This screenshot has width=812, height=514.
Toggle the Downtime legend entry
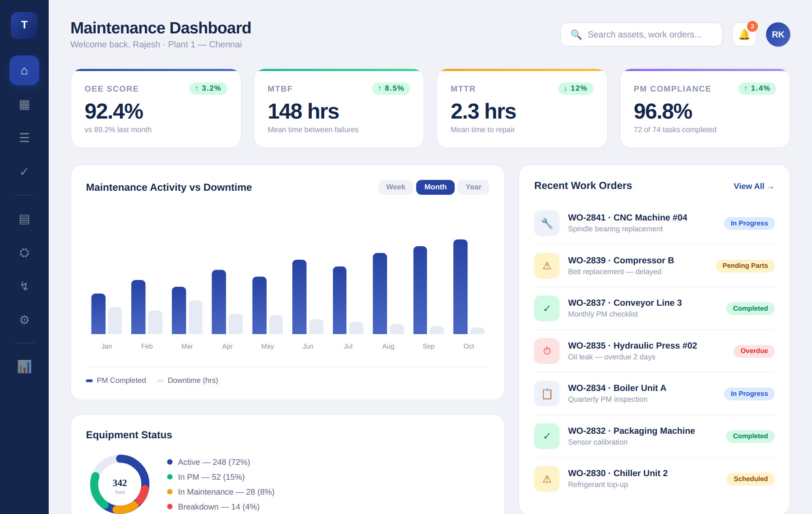point(187,380)
